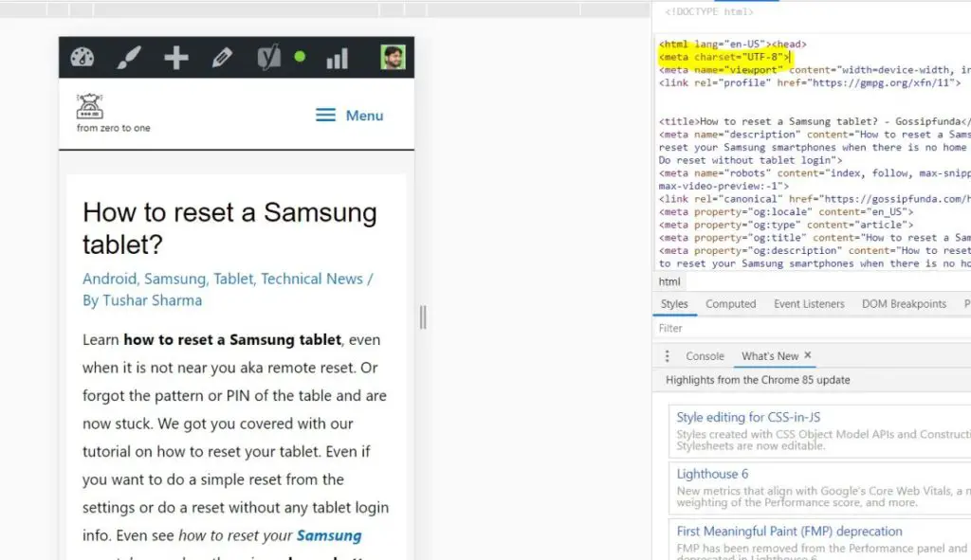Follow the bold Samsung link in the article
The width and height of the screenshot is (971, 560).
[x=329, y=535]
